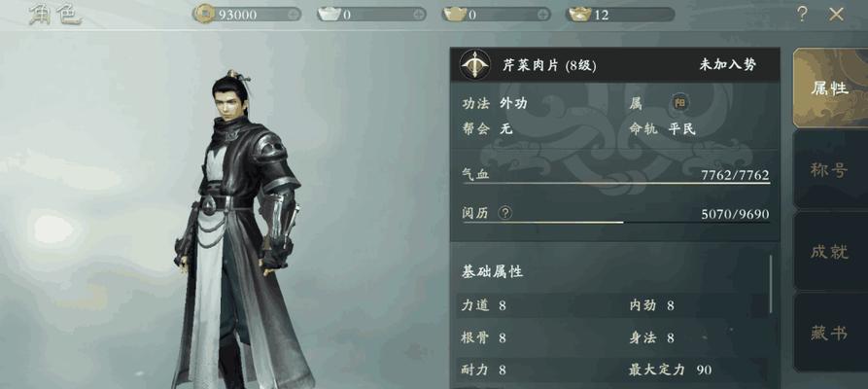The image size is (868, 389).
Task: Click the 阅历 experience progress bar
Action: (x=616, y=223)
